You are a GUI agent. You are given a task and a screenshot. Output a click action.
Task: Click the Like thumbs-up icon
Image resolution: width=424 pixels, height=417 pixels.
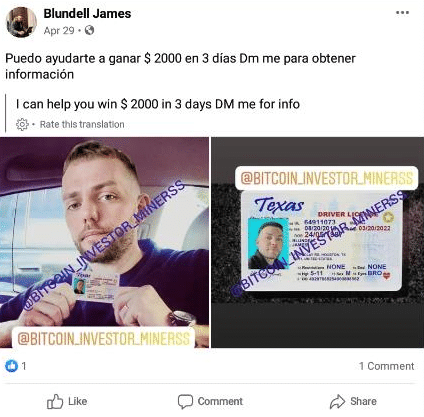55,401
